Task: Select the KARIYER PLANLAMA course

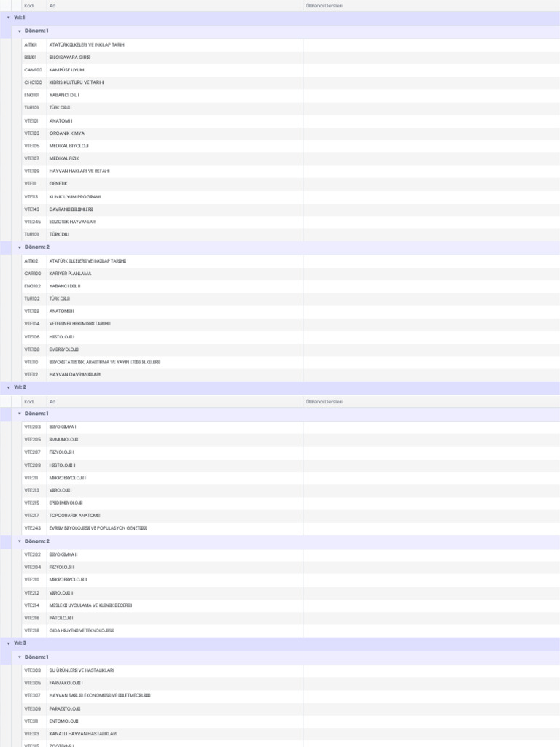Action: (x=290, y=274)
